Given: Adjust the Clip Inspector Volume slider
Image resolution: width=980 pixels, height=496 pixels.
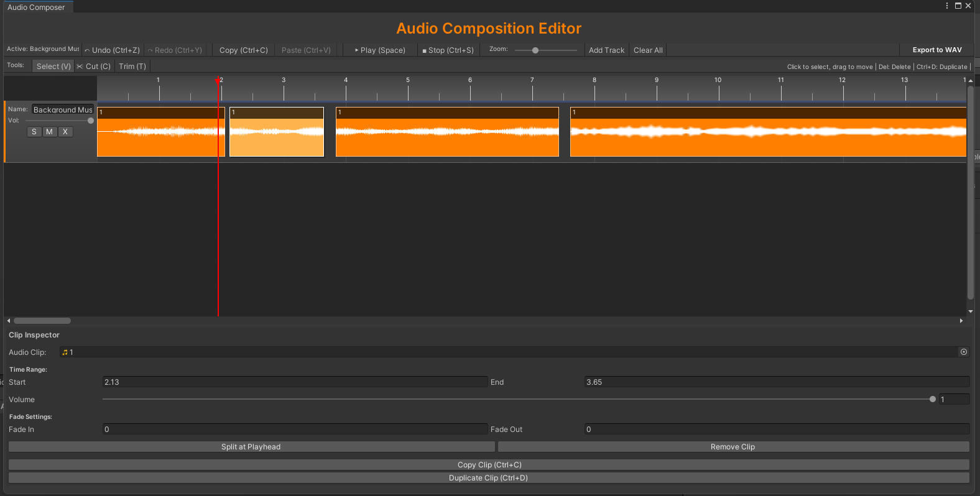Looking at the screenshot, I should (519, 399).
